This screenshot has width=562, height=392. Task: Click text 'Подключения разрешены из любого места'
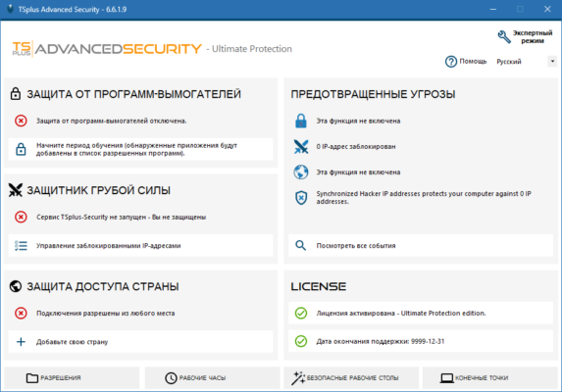point(106,314)
